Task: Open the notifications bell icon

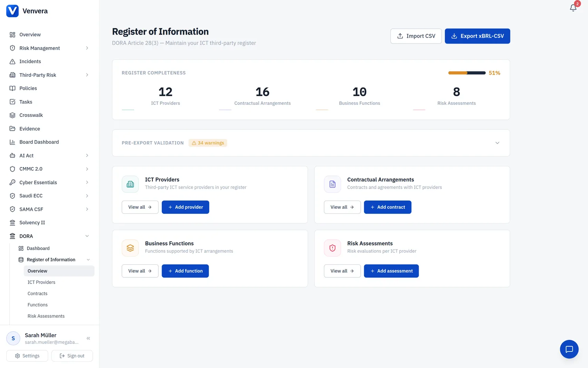Action: [573, 7]
